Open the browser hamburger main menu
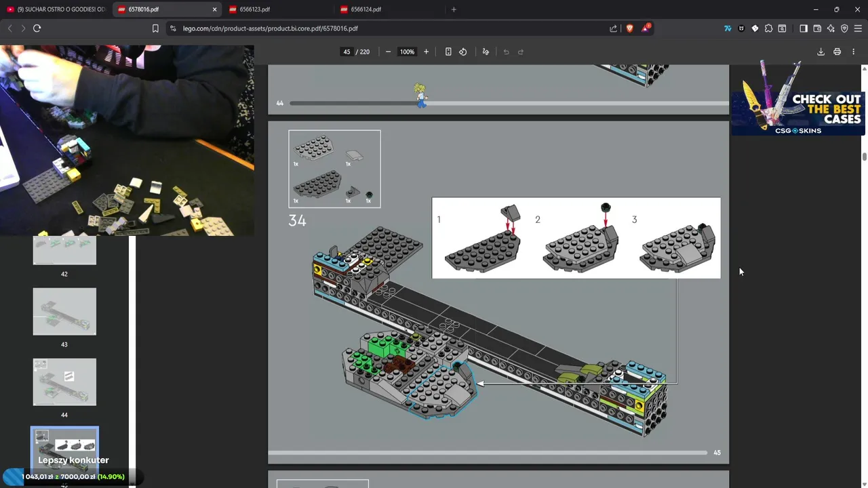The image size is (868, 488). pos(858,28)
